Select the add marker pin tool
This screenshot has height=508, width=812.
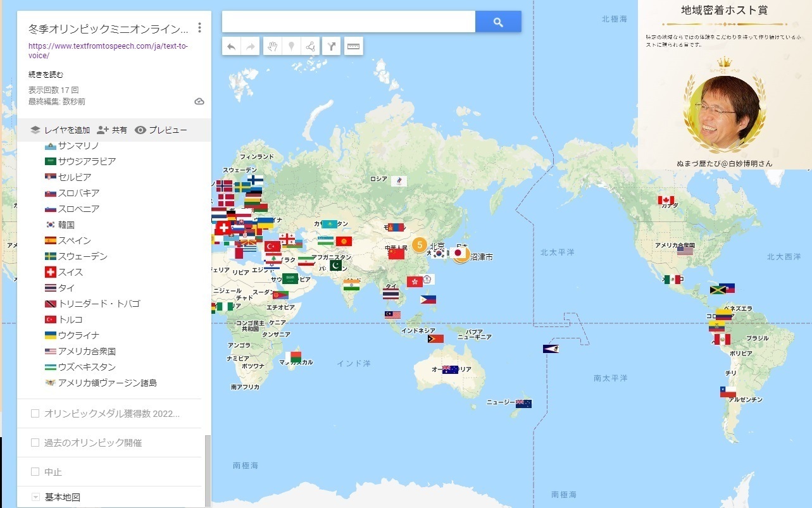coord(291,46)
